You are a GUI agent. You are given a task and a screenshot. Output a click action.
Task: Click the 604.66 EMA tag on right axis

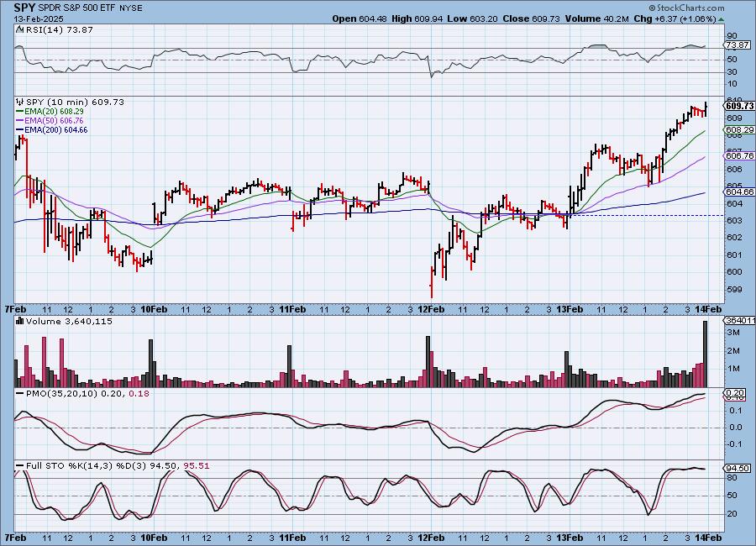click(739, 192)
